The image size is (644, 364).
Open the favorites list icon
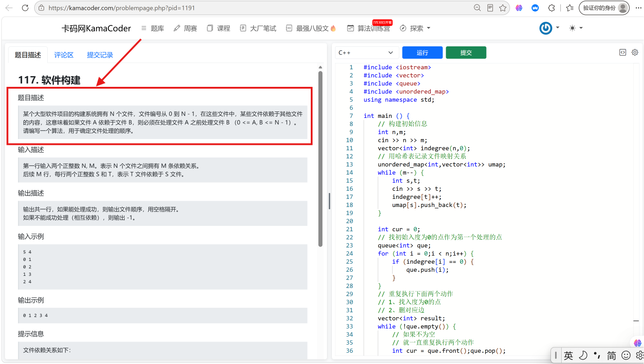tap(570, 8)
